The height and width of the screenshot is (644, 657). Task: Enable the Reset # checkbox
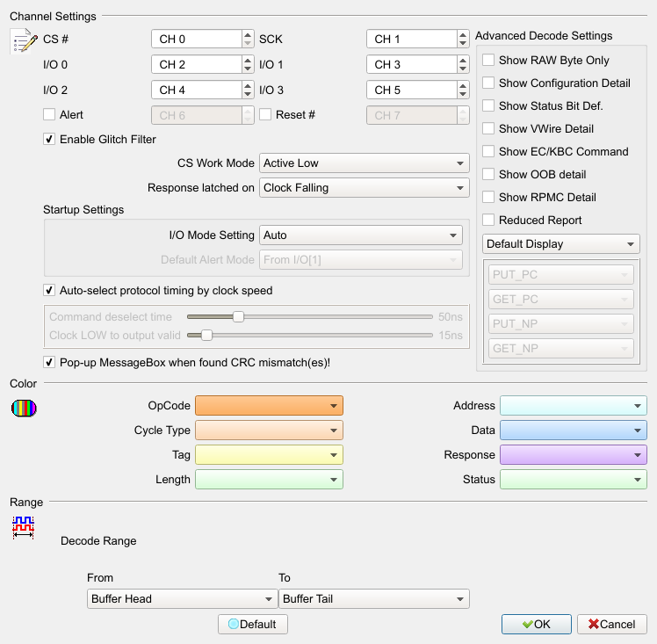pos(265,114)
